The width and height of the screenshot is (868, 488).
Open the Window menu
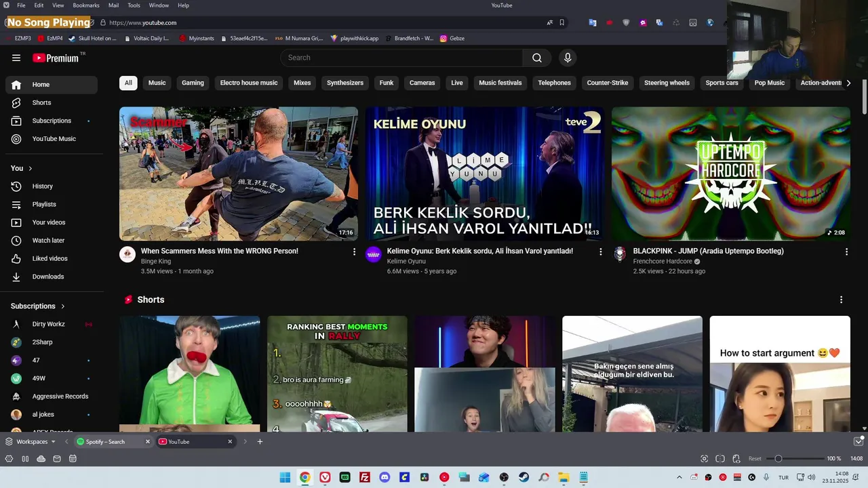click(x=159, y=5)
